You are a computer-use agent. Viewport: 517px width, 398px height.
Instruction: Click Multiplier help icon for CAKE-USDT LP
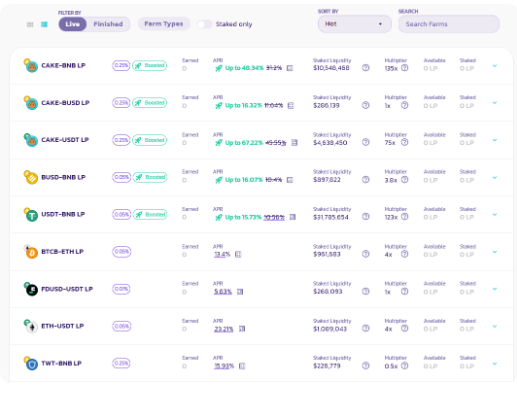tap(404, 142)
